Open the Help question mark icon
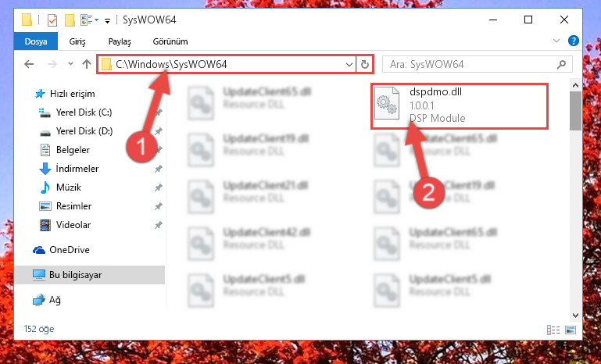Image resolution: width=601 pixels, height=364 pixels. [574, 41]
